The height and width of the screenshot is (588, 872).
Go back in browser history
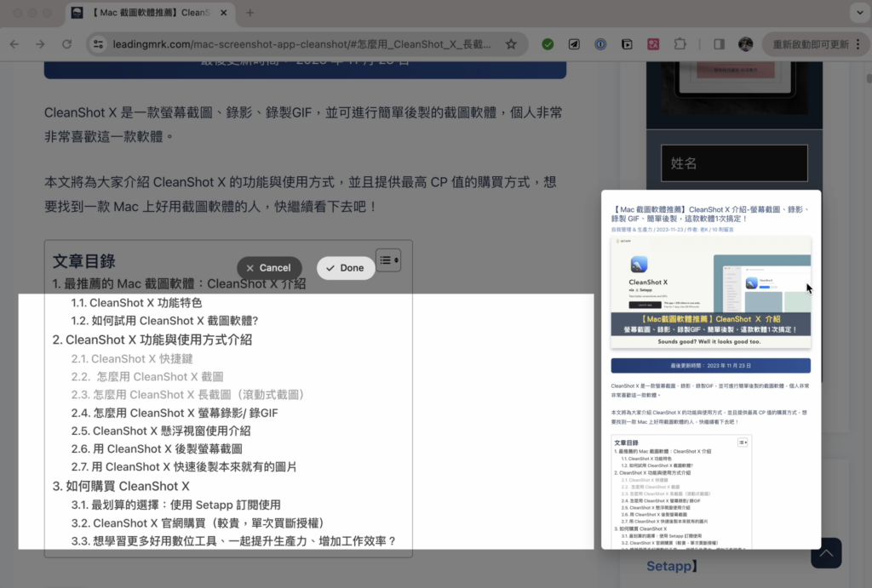[15, 44]
